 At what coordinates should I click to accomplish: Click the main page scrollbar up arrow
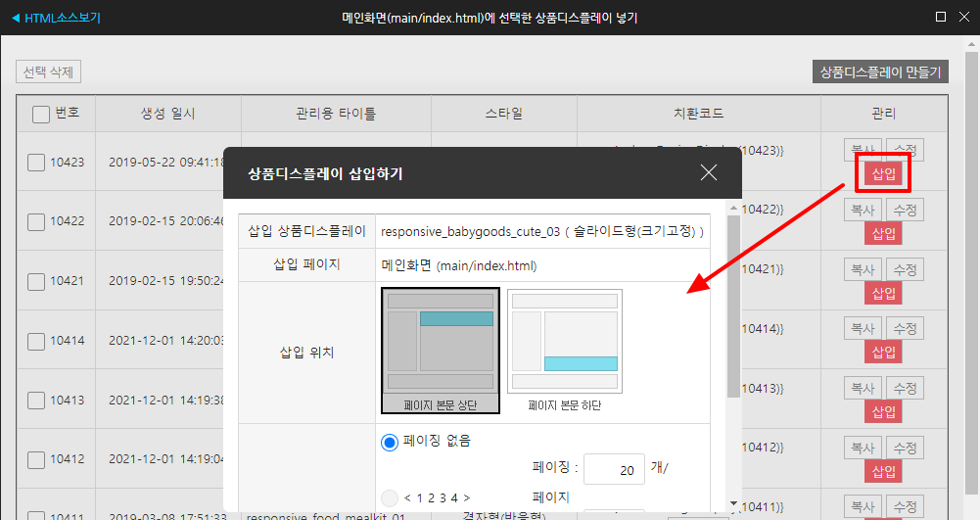pos(971,44)
